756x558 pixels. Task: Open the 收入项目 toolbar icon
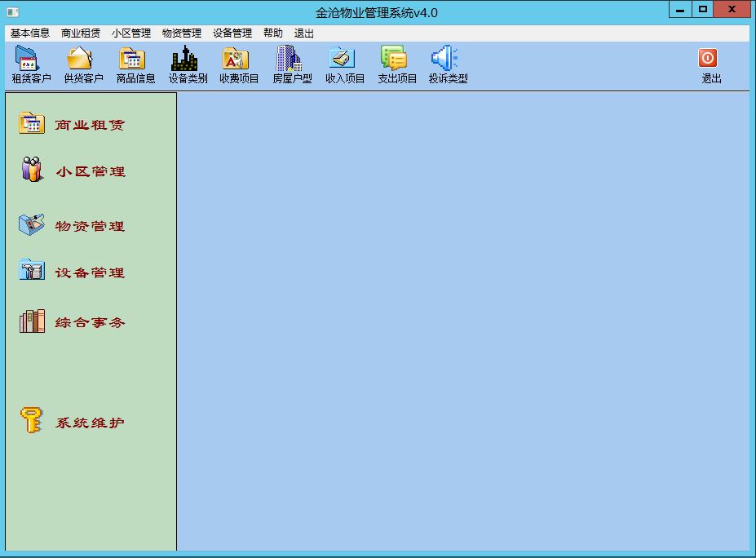coord(342,59)
